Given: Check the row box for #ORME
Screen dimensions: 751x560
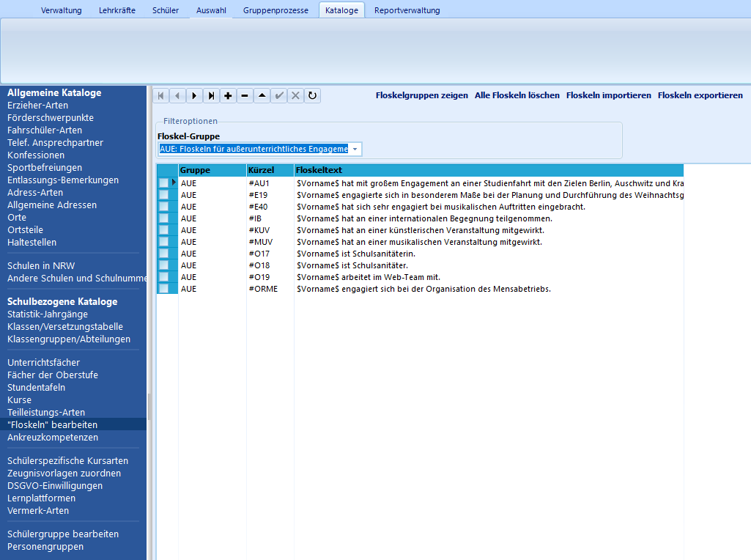Looking at the screenshot, I should (x=164, y=289).
